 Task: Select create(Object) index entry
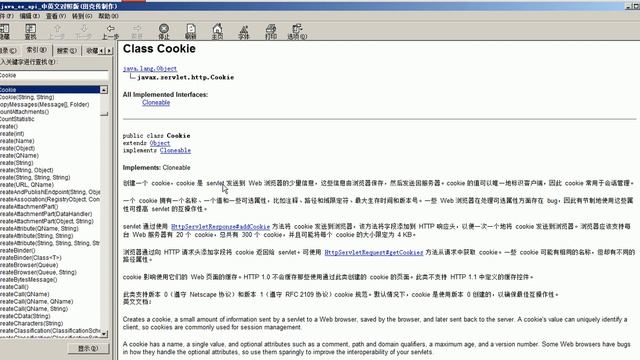[x=18, y=148]
